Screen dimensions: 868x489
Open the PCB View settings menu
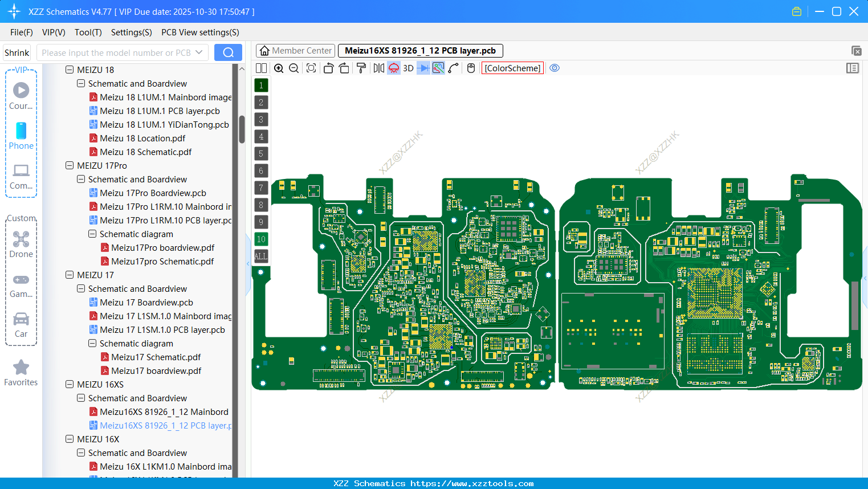pyautogui.click(x=199, y=32)
